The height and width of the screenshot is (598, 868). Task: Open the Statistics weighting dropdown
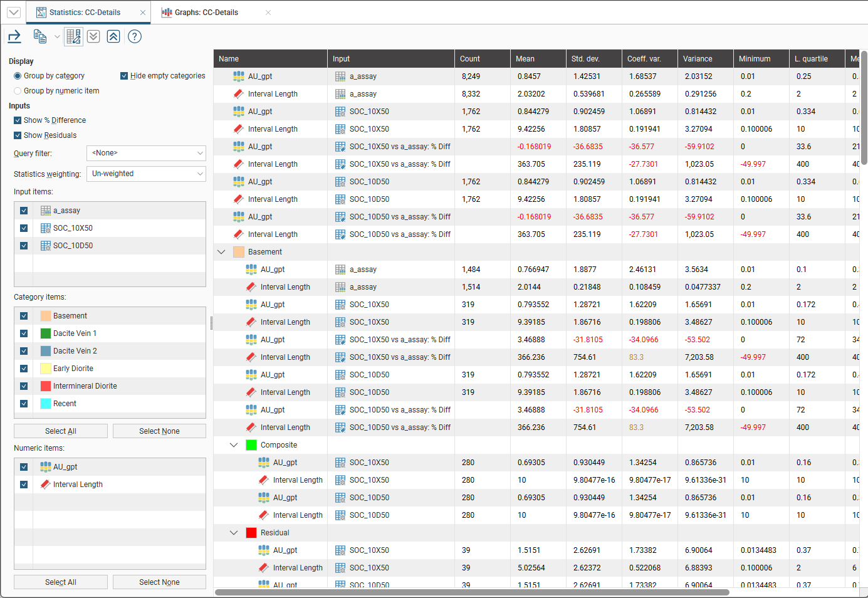coord(146,174)
